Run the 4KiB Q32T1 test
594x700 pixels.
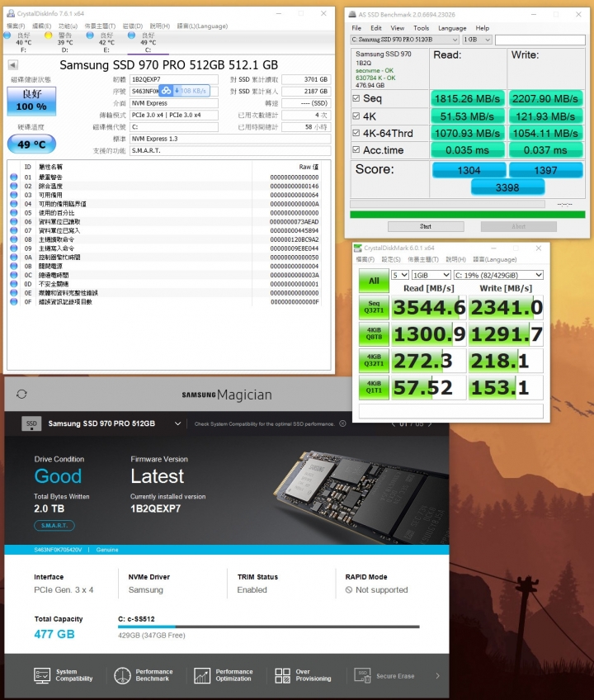pyautogui.click(x=374, y=361)
